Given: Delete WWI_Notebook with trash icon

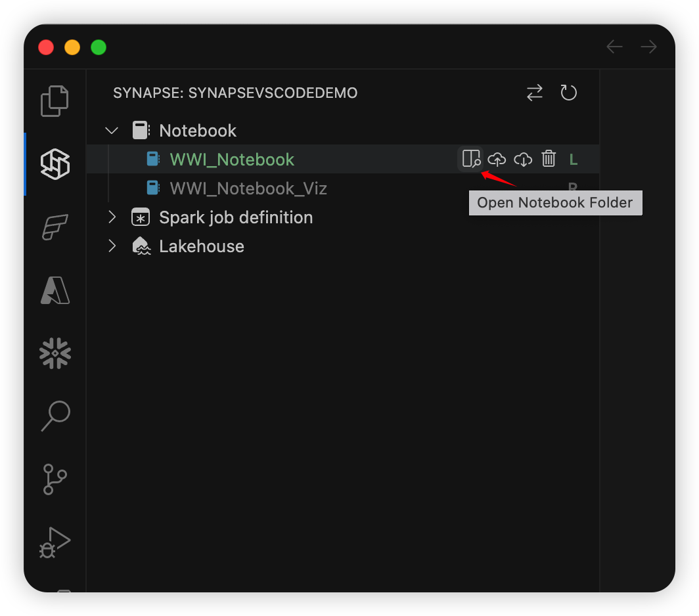Looking at the screenshot, I should tap(549, 159).
